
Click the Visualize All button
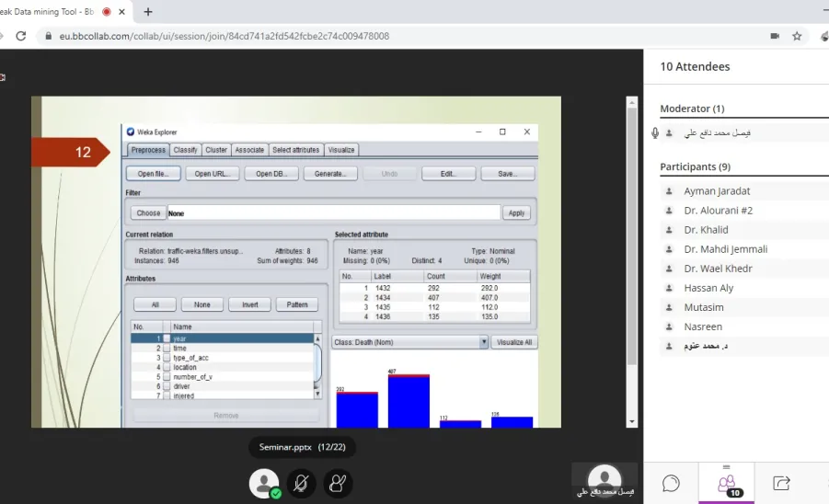coord(514,342)
